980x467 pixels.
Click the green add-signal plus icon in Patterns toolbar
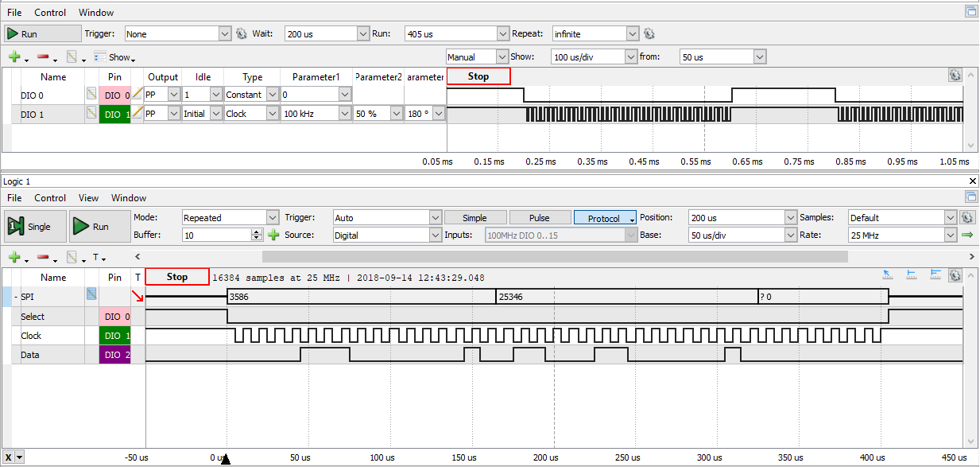click(x=14, y=57)
